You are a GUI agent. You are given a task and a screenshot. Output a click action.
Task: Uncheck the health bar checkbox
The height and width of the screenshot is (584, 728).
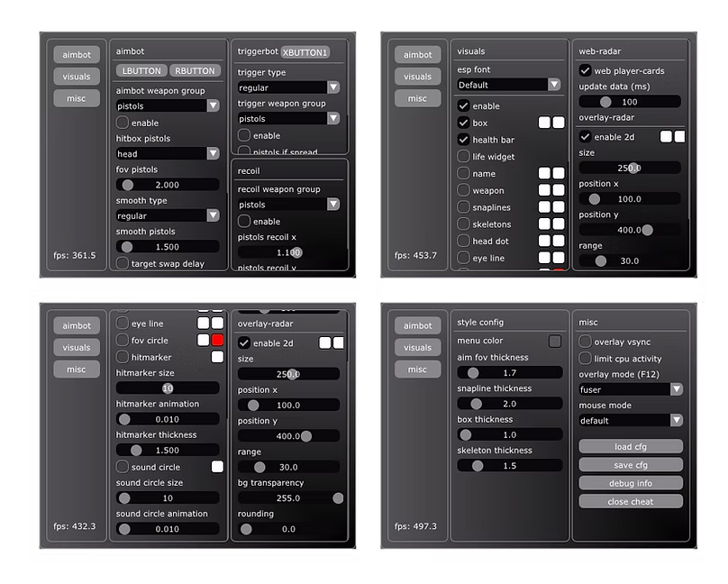(464, 140)
